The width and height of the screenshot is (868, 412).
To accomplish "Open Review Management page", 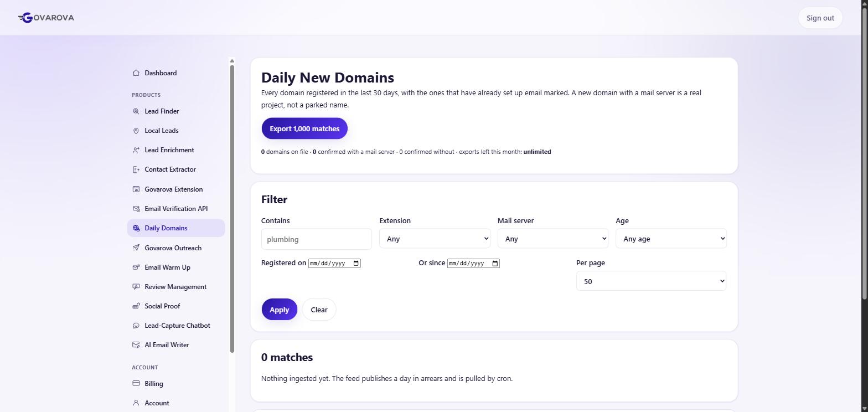I will (176, 287).
